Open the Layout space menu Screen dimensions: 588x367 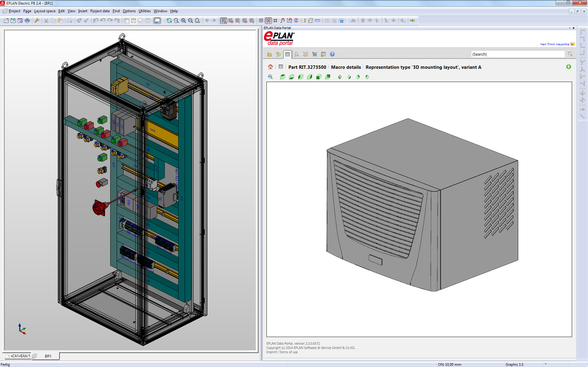pos(45,11)
